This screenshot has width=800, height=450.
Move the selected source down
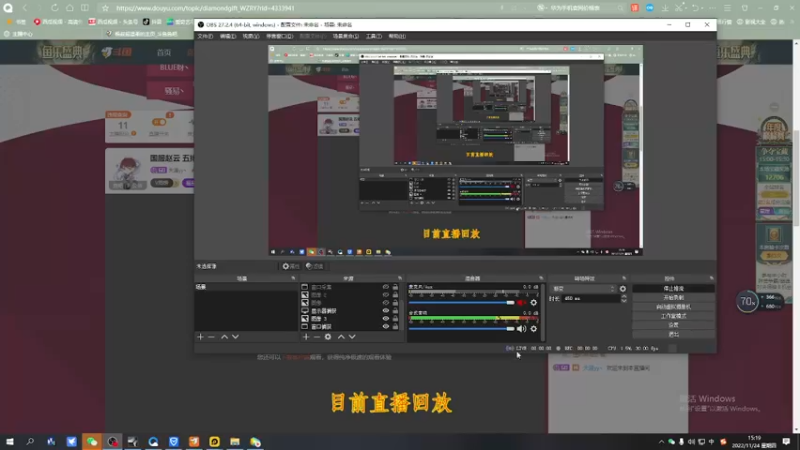click(x=352, y=337)
